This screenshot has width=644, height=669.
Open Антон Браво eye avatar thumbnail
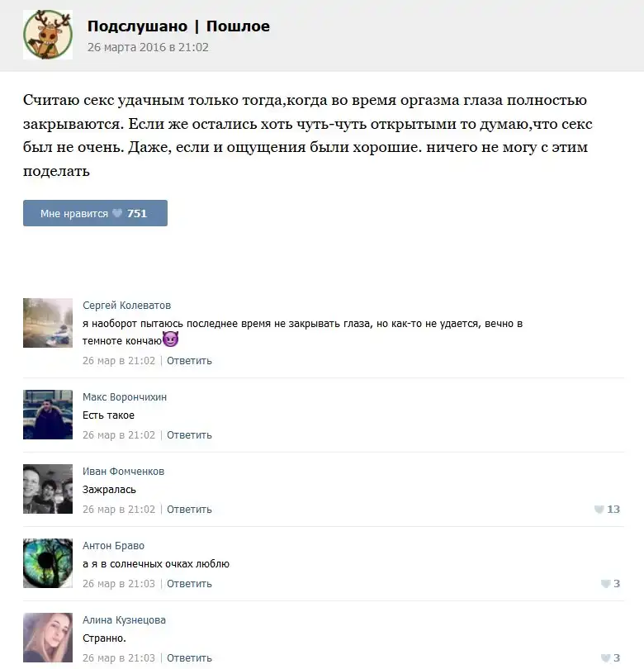pyautogui.click(x=48, y=563)
